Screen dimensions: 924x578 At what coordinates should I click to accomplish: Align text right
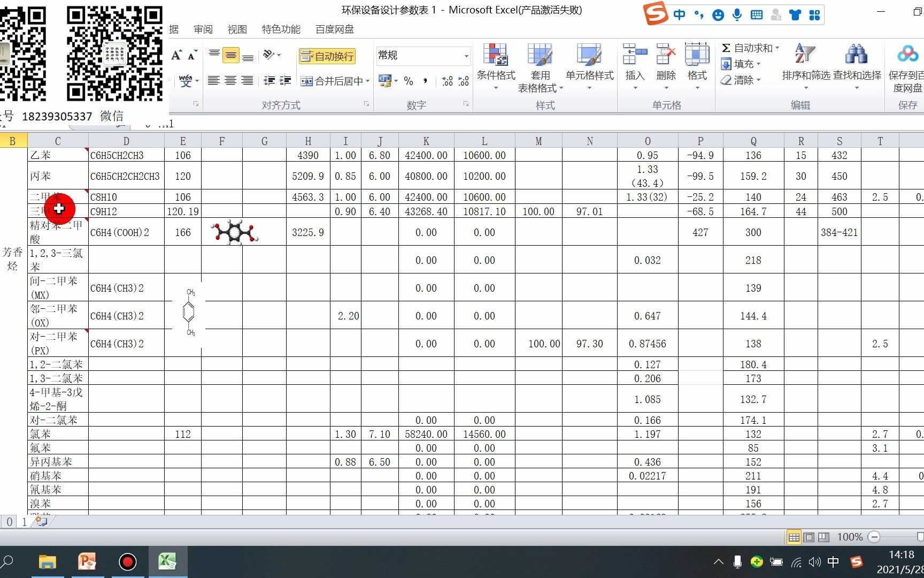click(x=247, y=81)
